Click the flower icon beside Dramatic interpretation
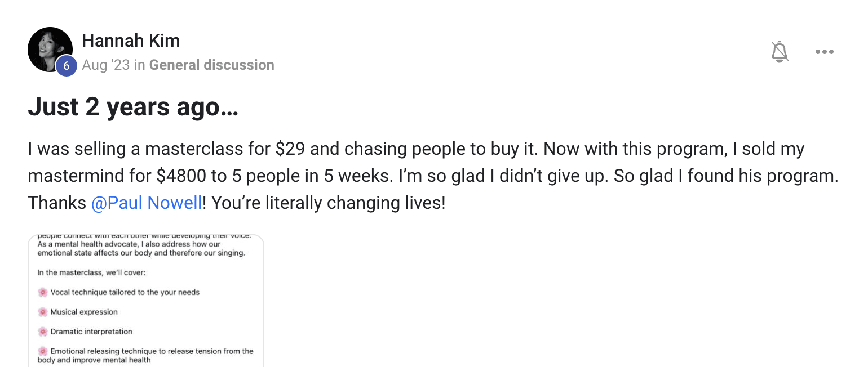The width and height of the screenshot is (868, 367). [x=43, y=332]
